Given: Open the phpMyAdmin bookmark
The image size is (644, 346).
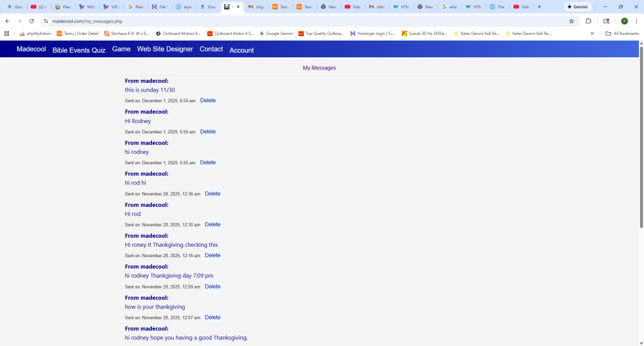Looking at the screenshot, I should pos(35,34).
